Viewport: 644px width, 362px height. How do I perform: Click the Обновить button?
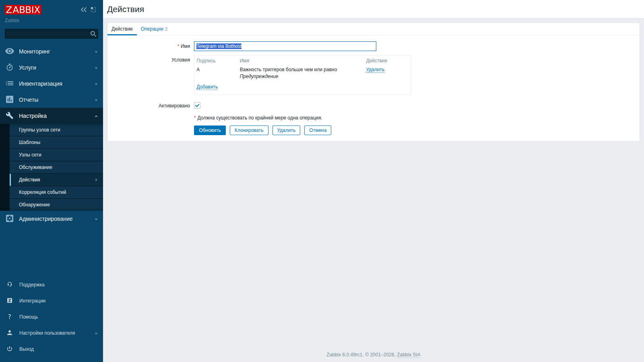click(210, 130)
